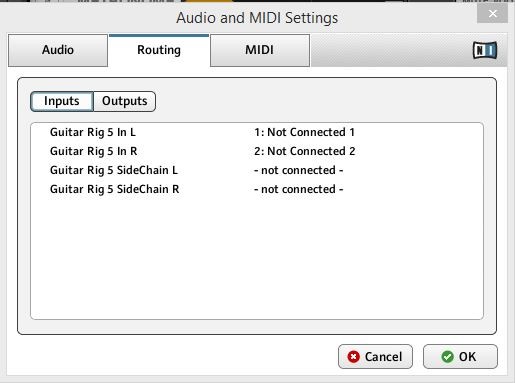Click the Audio and MIDI Settings title bar
The height and width of the screenshot is (383, 515).
point(257,18)
